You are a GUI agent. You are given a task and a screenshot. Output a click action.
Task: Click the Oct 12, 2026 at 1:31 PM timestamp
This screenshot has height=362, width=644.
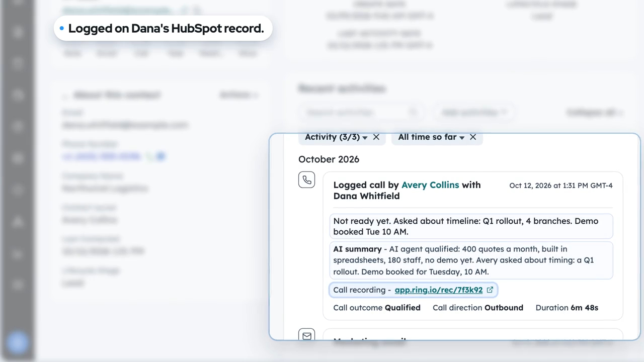tap(561, 186)
